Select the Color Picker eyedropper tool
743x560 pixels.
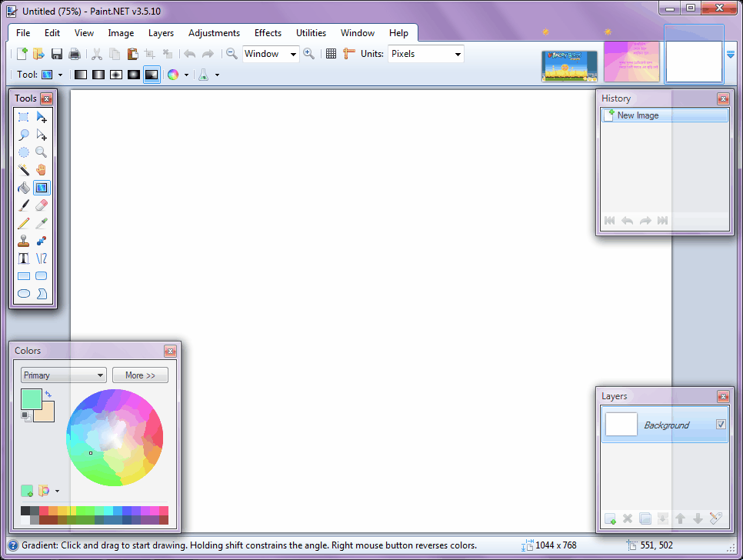42,222
